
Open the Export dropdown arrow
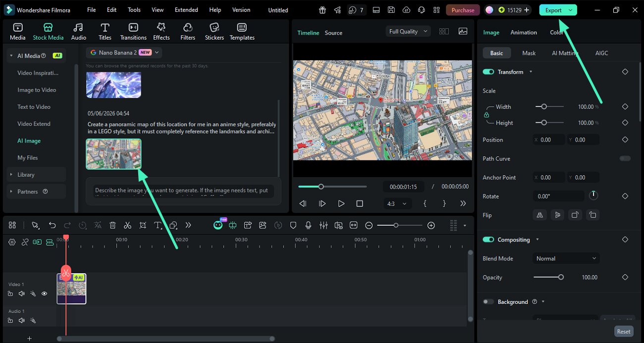[571, 10]
